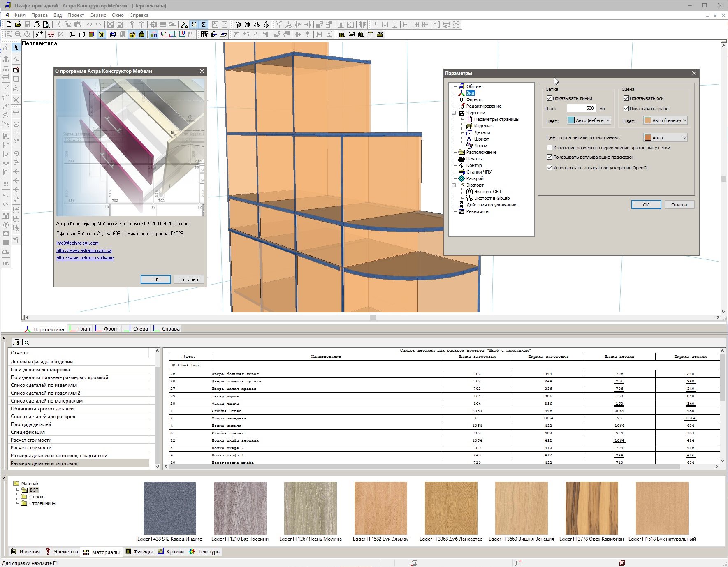Disable 'Использовать аппаратное ускорение OpenGL' option
The height and width of the screenshot is (567, 728).
pyautogui.click(x=549, y=168)
